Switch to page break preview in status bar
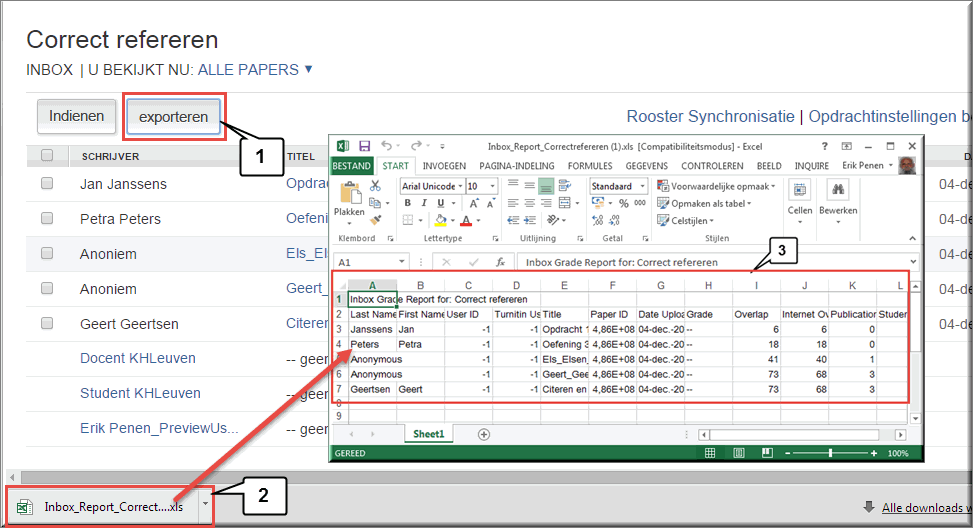The height and width of the screenshot is (528, 973). click(768, 453)
